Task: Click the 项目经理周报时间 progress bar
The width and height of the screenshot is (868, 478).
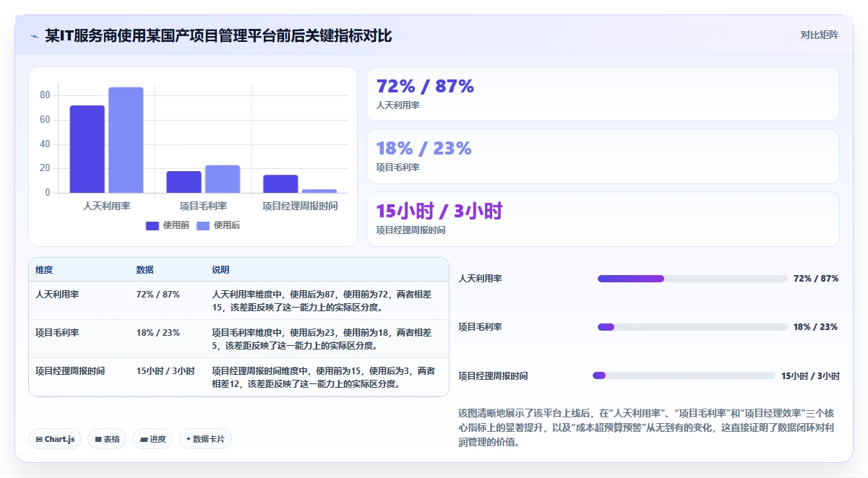Action: tap(684, 375)
